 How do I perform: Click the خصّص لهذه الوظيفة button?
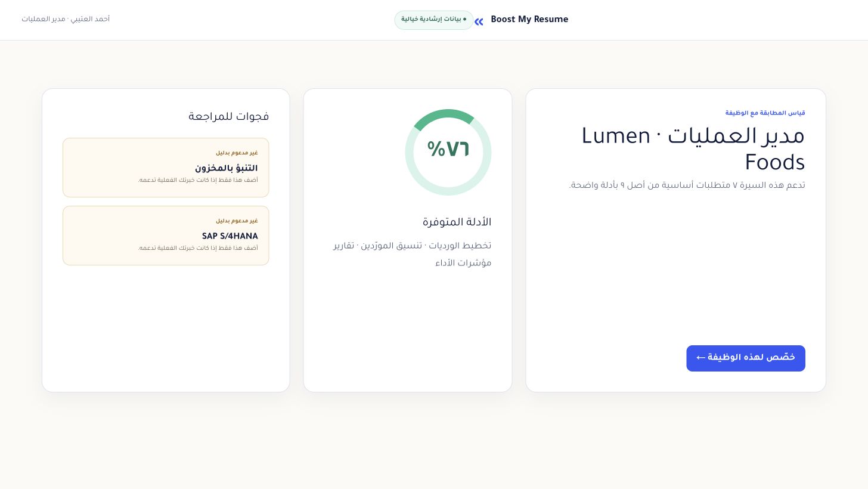click(746, 358)
